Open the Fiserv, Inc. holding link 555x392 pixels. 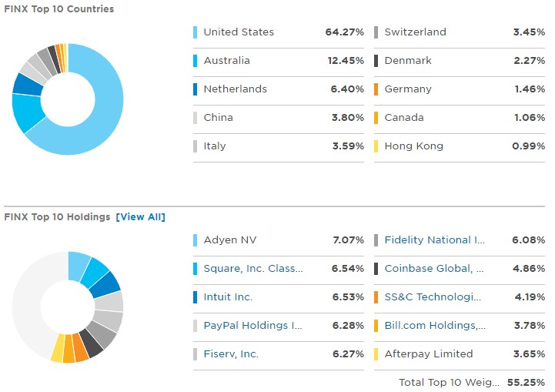[x=231, y=353]
